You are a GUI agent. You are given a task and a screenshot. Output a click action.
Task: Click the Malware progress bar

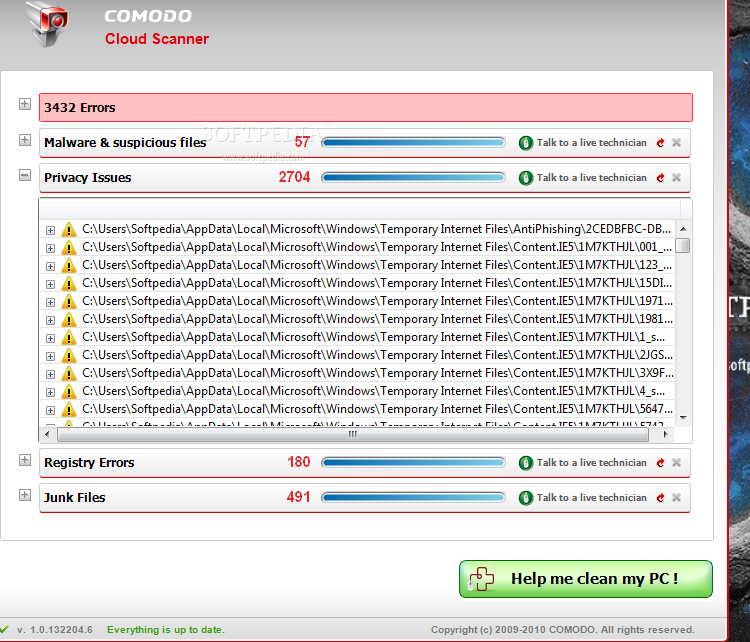point(413,142)
